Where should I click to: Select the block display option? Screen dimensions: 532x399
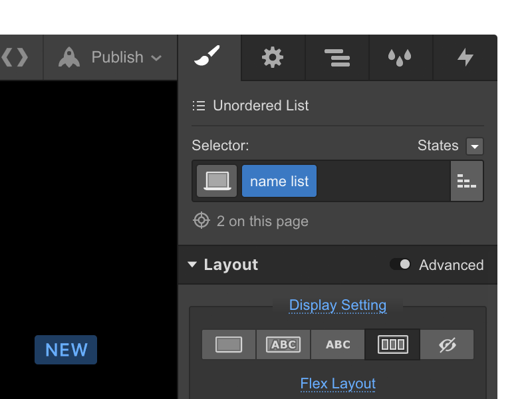[229, 344]
